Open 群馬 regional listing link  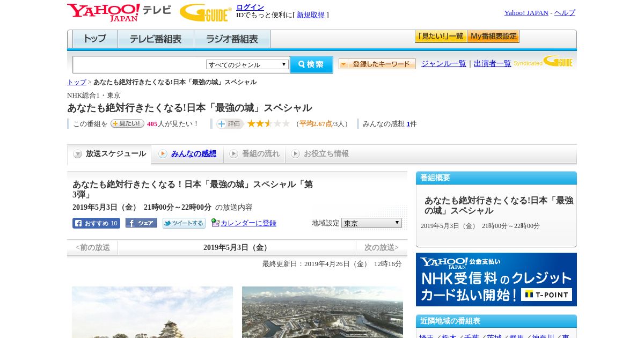(516, 336)
